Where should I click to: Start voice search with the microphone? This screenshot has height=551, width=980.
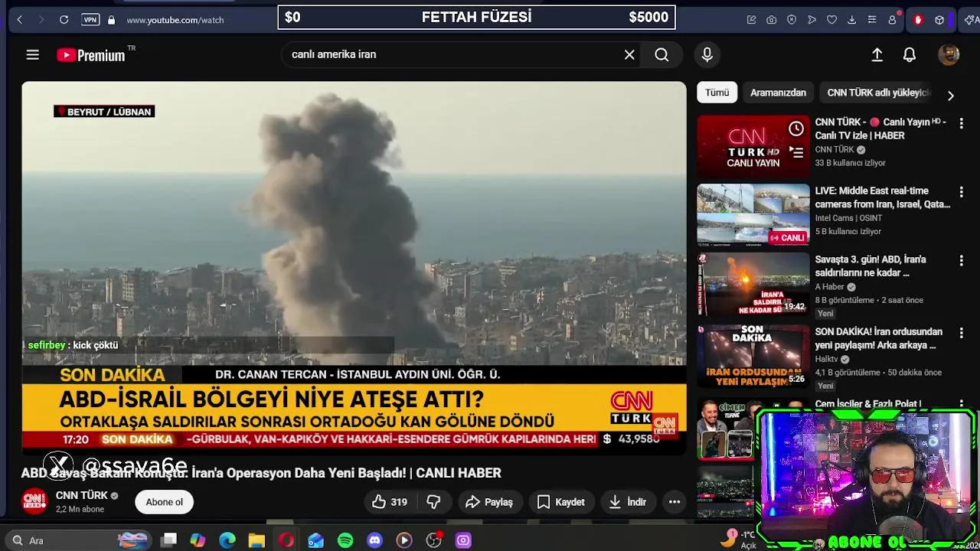click(x=707, y=54)
